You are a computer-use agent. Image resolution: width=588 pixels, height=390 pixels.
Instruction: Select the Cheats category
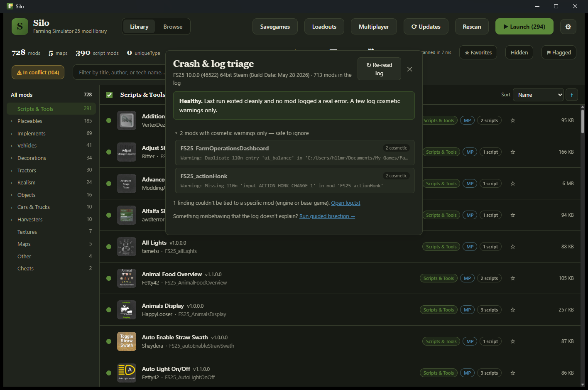coord(51,268)
